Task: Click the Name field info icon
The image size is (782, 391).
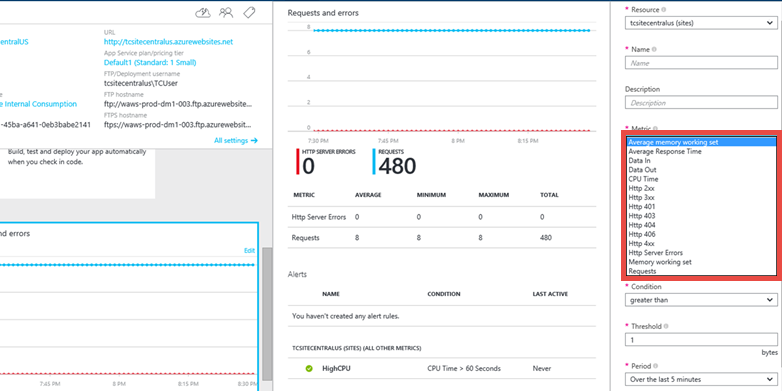Action: point(654,49)
